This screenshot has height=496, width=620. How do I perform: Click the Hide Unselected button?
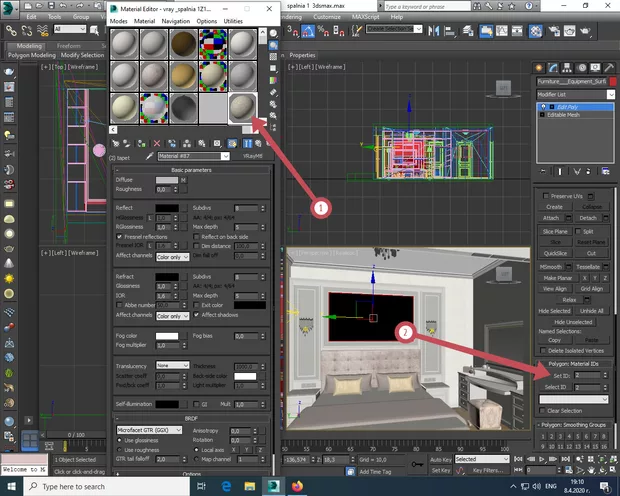(573, 322)
